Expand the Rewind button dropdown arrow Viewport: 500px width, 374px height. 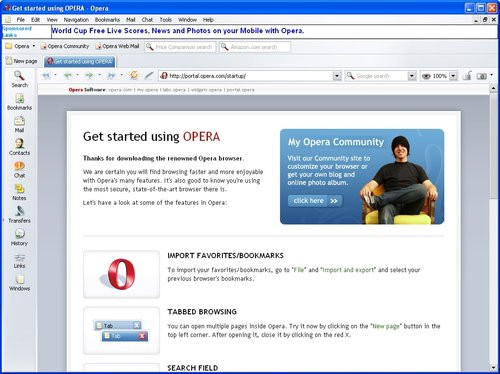(x=55, y=75)
